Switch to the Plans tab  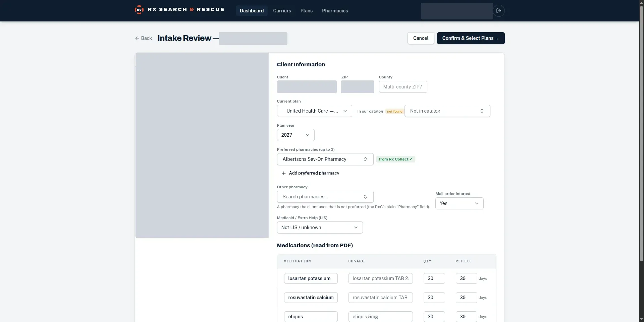[307, 11]
